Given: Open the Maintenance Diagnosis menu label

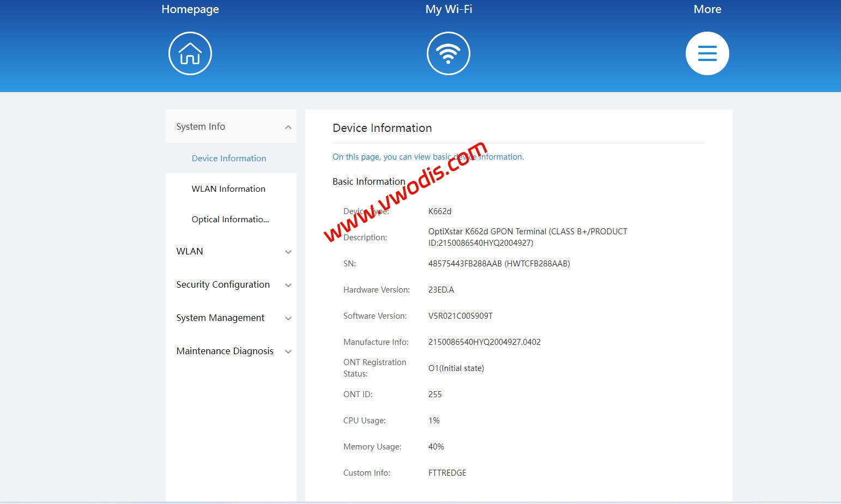Looking at the screenshot, I should coord(225,351).
